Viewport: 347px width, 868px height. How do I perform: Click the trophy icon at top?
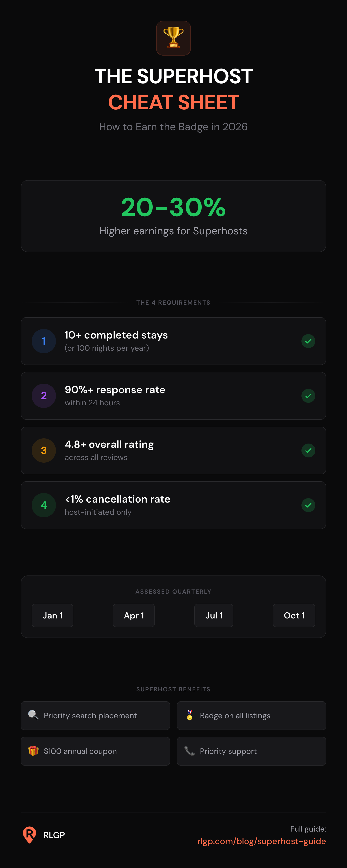173,38
